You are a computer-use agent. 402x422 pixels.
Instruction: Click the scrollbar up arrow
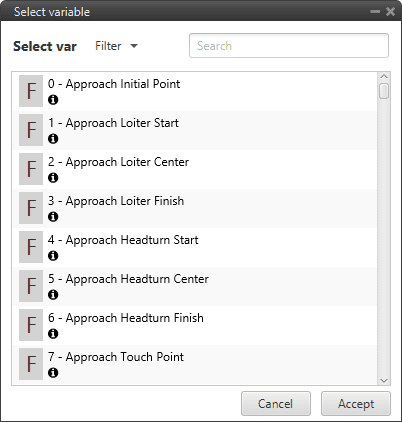tap(384, 77)
